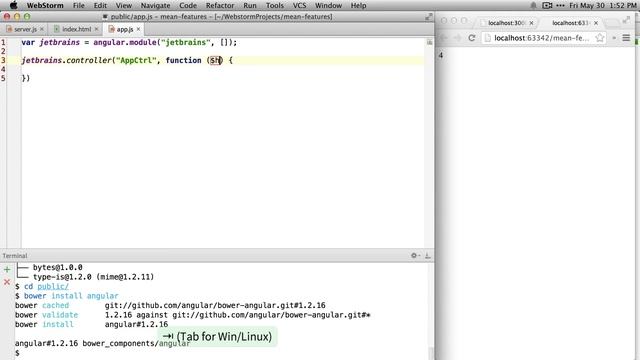Click the "AppCtrl" string in the code
This screenshot has height=360, width=640.
click(136, 60)
